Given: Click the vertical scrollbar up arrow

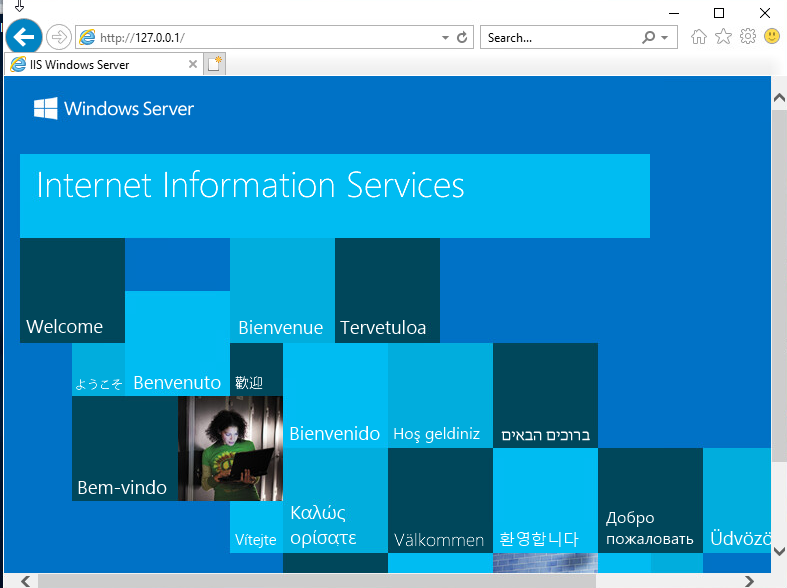Looking at the screenshot, I should pos(779,97).
